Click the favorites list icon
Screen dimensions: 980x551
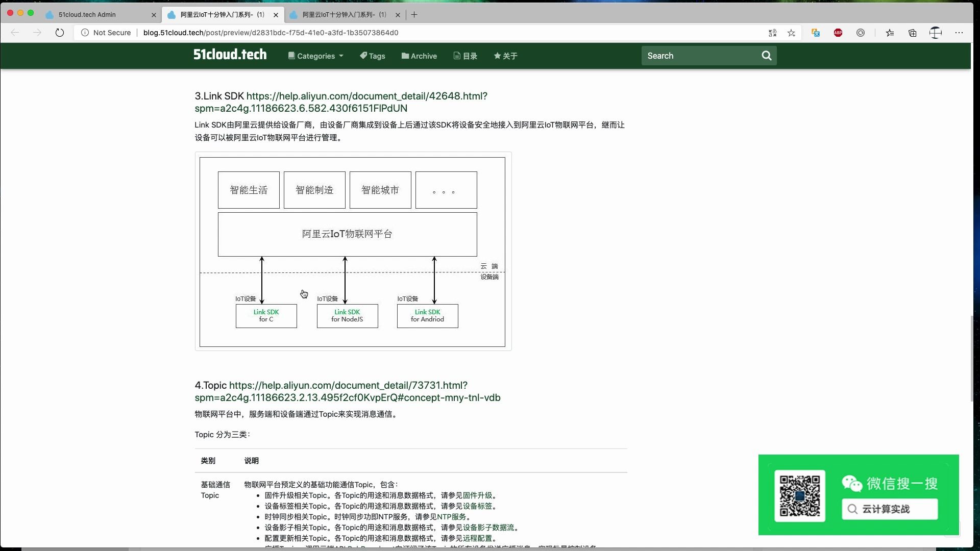click(890, 32)
